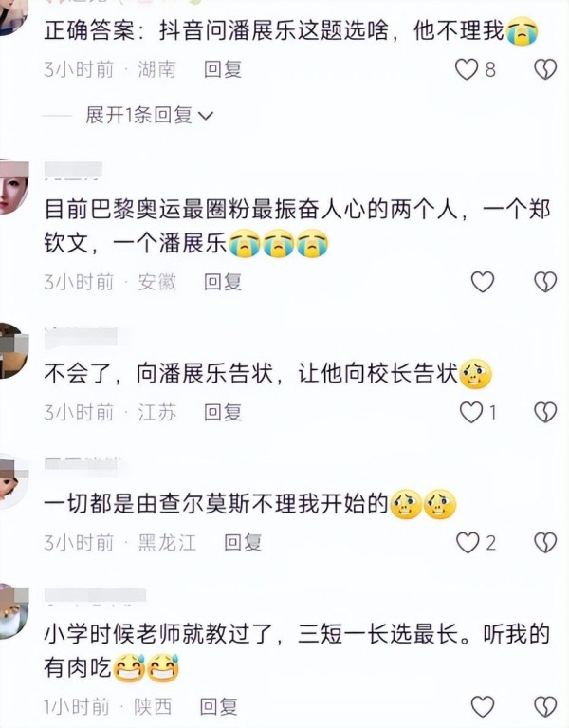Screen dimensions: 569x728
Task: Reply to the Anhui comment
Action: [223, 282]
